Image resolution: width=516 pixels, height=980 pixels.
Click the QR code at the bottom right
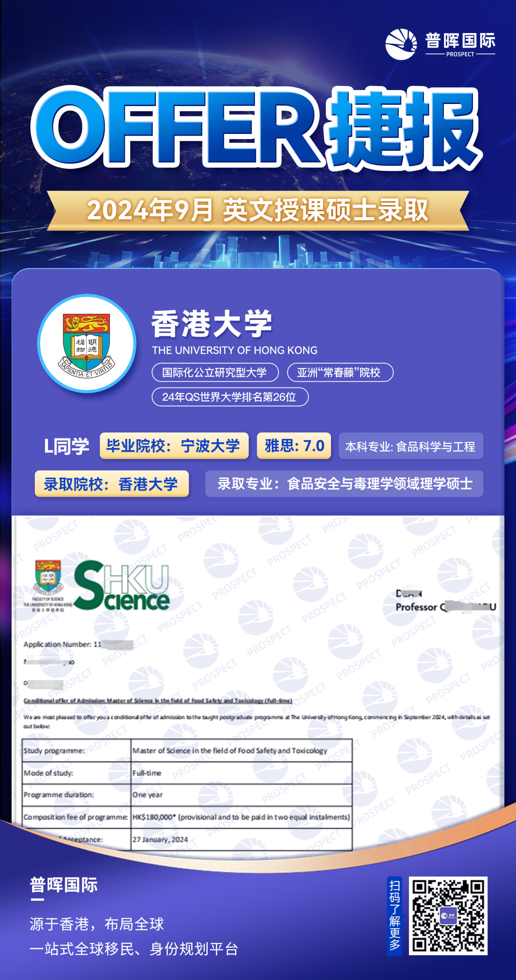(x=448, y=915)
